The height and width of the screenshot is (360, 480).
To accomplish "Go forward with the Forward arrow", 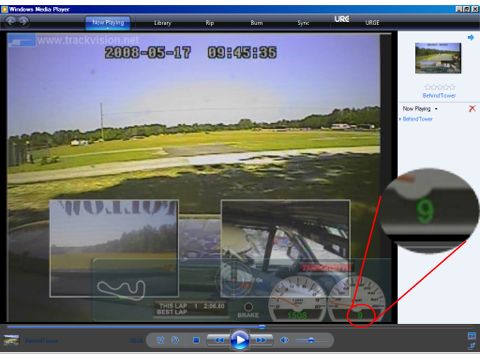I will pos(24,21).
